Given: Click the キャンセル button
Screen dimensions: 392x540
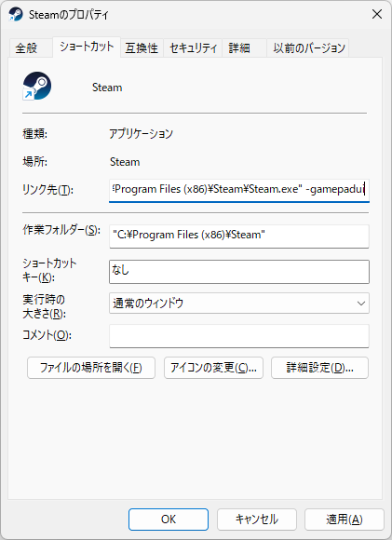Looking at the screenshot, I should [x=257, y=520].
